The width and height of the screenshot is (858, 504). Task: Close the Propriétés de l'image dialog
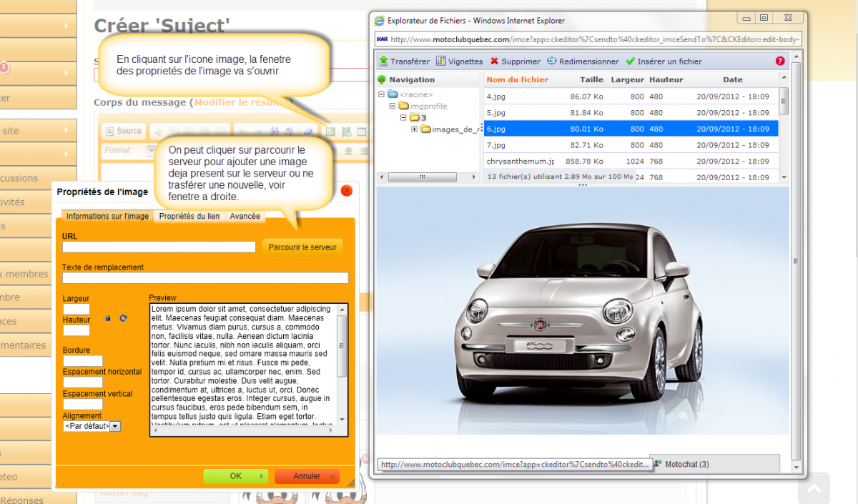pos(347,191)
